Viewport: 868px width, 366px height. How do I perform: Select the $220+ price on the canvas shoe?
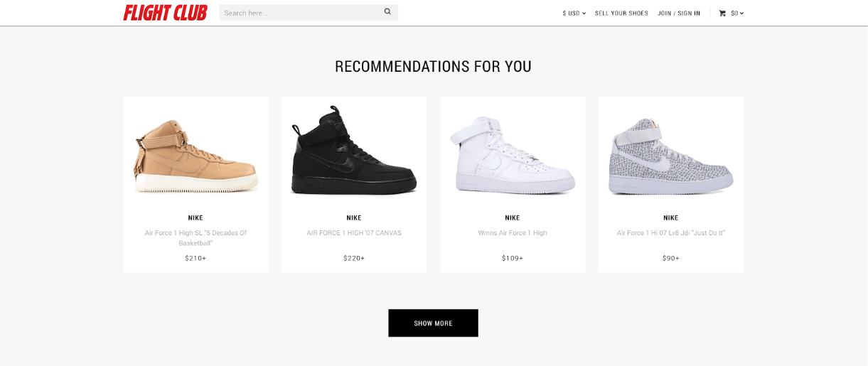[354, 258]
